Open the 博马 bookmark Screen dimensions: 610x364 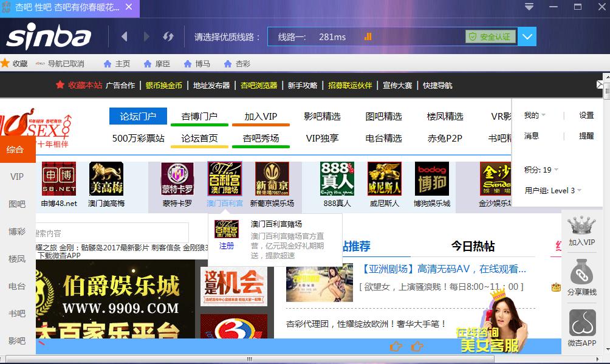(197, 63)
